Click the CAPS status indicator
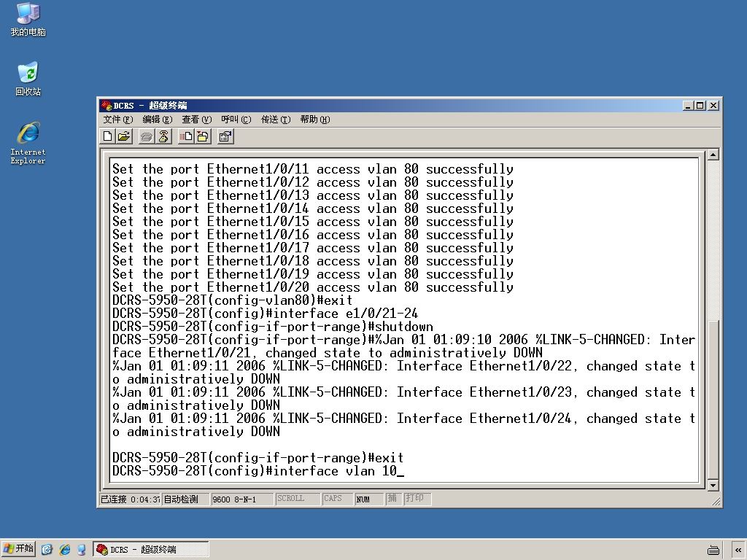 click(337, 499)
